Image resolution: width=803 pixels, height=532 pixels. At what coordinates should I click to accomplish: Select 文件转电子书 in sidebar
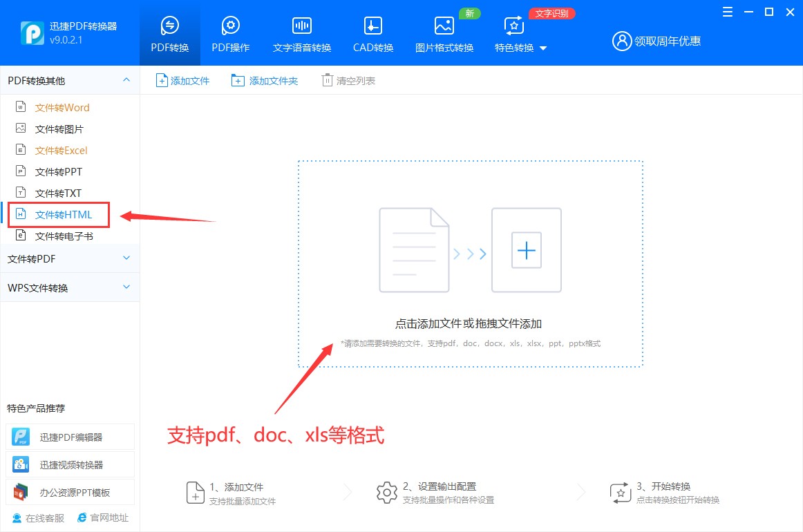tap(64, 236)
